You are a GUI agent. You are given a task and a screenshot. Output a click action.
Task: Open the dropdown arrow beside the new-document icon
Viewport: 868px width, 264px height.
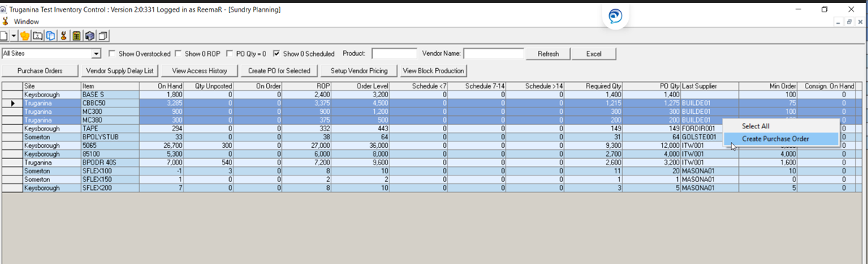tap(13, 36)
